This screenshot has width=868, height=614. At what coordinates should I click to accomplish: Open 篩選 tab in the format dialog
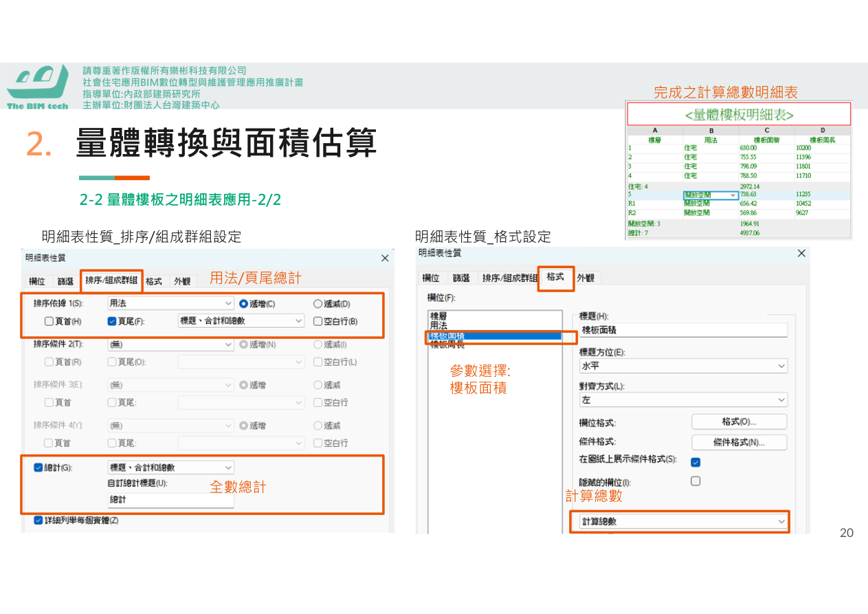click(x=461, y=278)
